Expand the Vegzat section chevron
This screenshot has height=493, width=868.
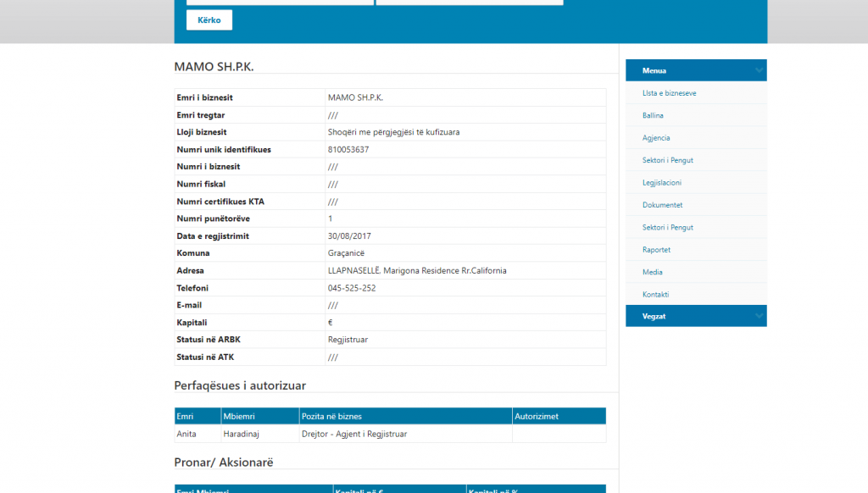[759, 316]
